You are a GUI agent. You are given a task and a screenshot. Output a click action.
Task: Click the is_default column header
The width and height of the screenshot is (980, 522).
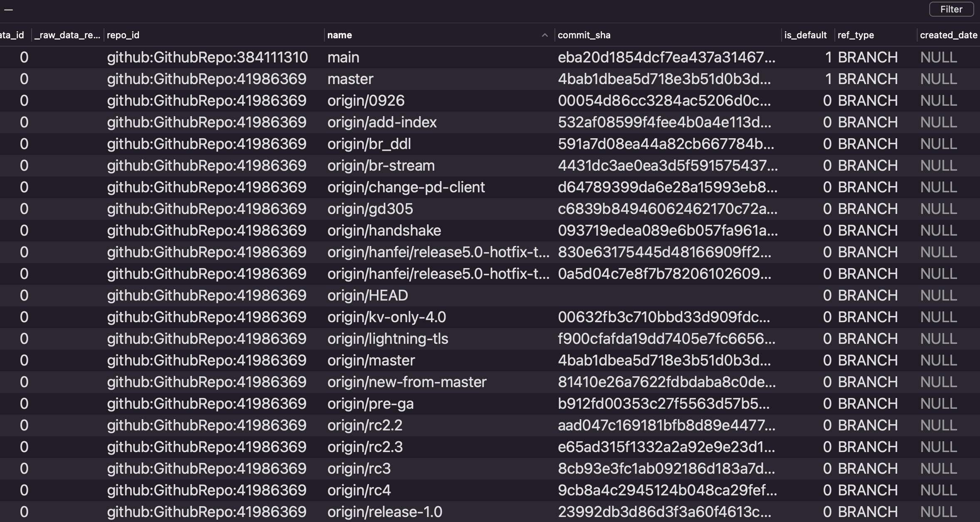tap(805, 35)
